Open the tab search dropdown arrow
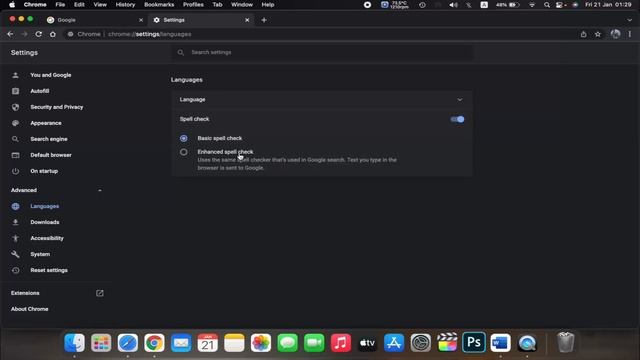640x360 pixels. [x=629, y=20]
